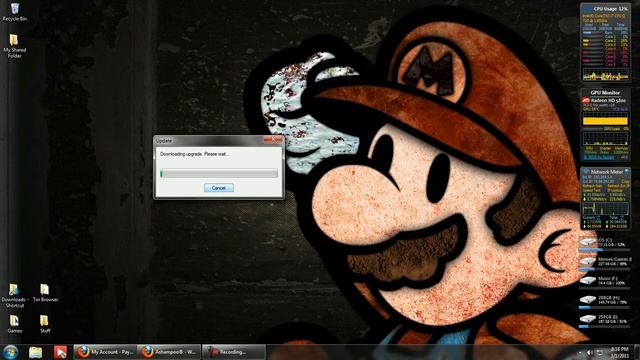The width and height of the screenshot is (640, 360).
Task: Open the OS (C:) drive gadget icon
Action: point(588,242)
